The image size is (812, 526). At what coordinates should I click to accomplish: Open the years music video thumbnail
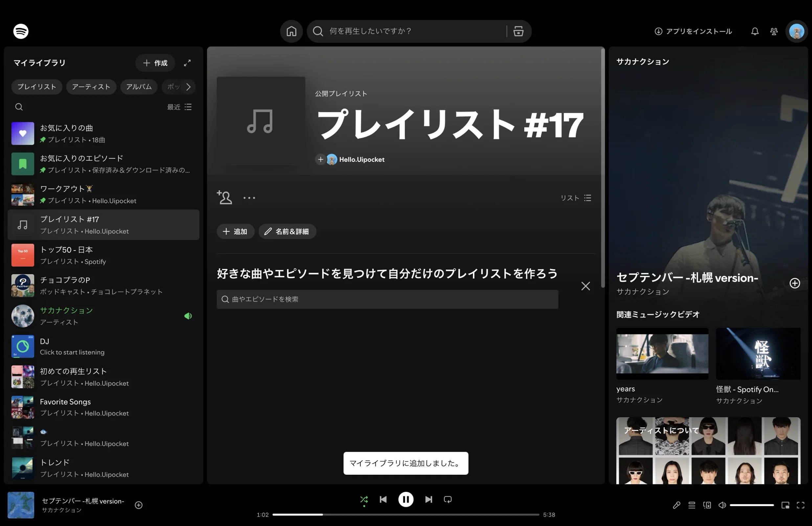(x=662, y=353)
